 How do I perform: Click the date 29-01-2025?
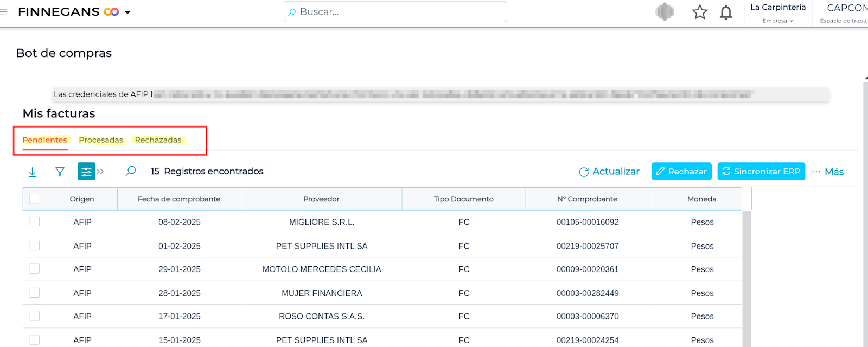(180, 269)
